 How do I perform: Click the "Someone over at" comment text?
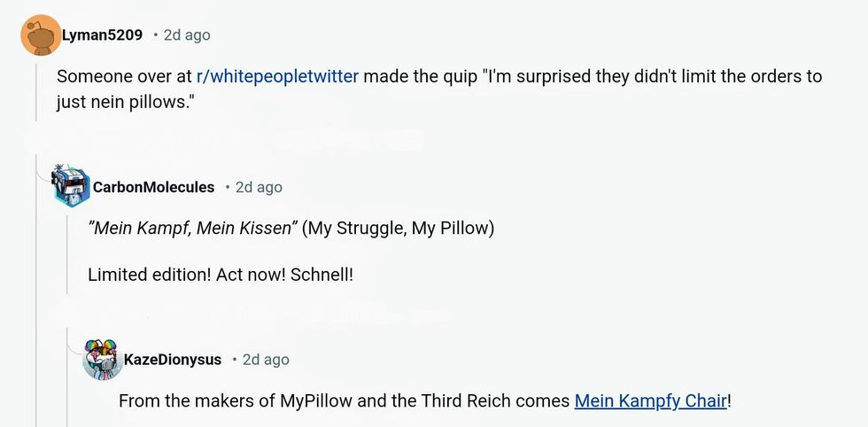(124, 76)
